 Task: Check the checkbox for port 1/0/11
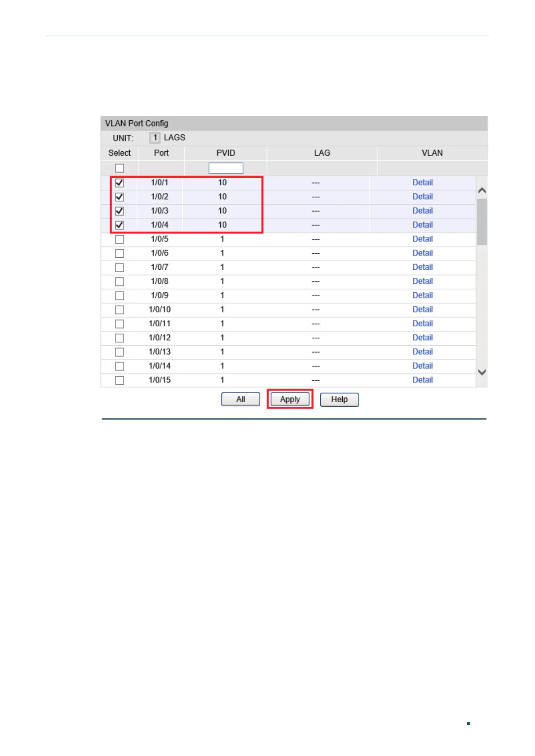pyautogui.click(x=119, y=324)
